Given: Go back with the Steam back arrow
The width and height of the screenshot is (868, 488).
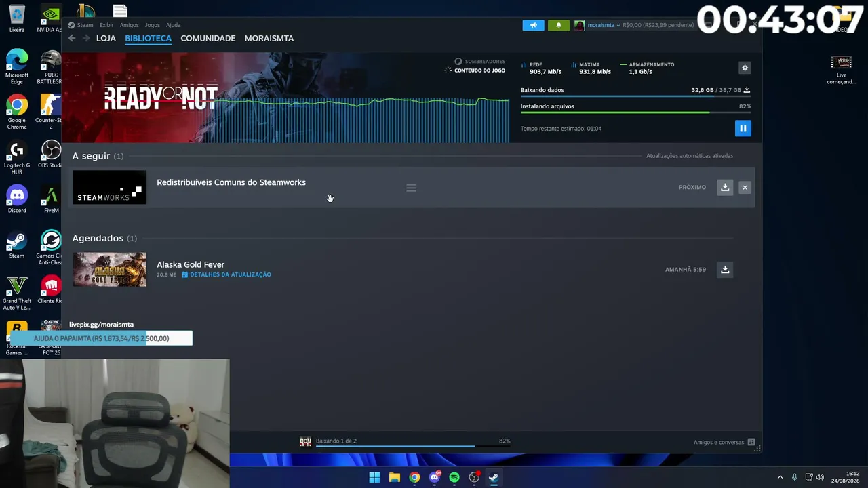Looking at the screenshot, I should (72, 38).
